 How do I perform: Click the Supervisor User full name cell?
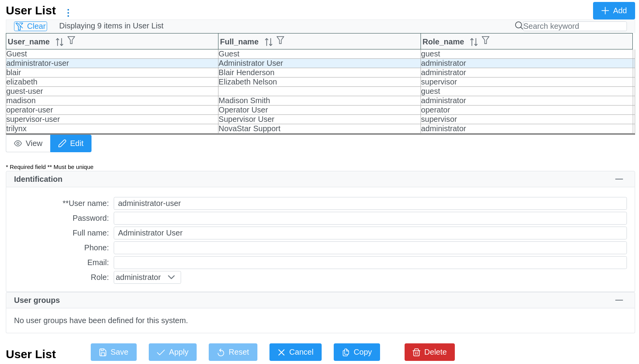(x=319, y=119)
